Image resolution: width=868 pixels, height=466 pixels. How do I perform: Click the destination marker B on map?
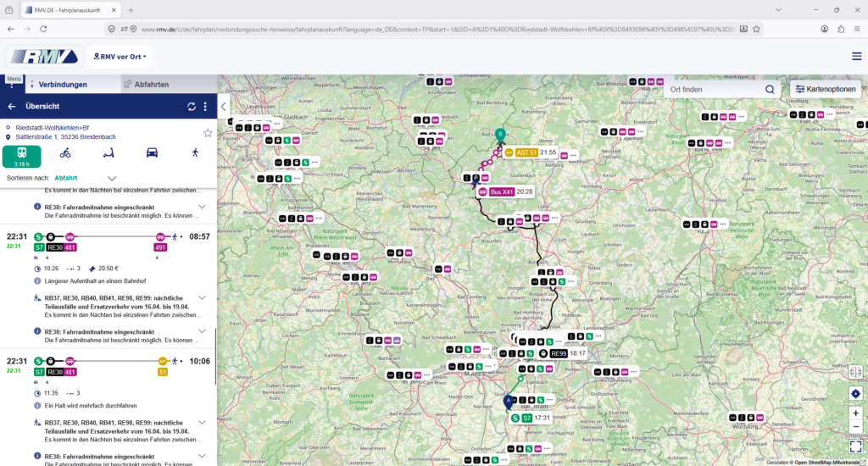[500, 136]
